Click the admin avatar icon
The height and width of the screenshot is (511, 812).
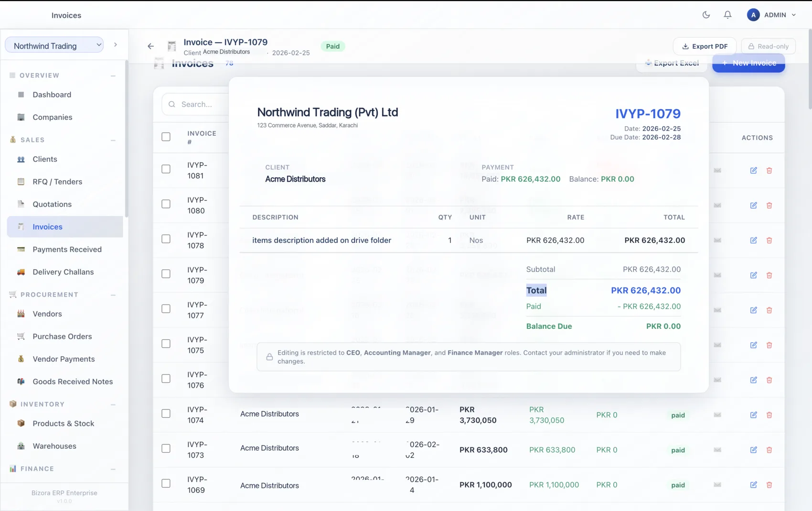753,15
